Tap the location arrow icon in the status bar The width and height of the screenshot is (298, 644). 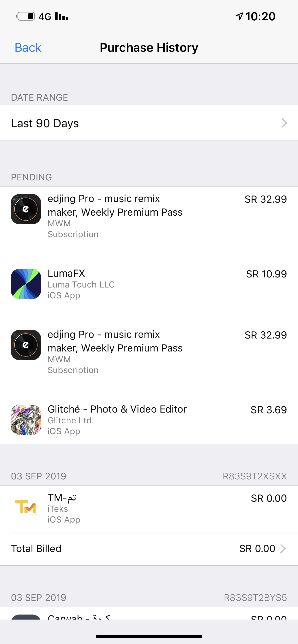pyautogui.click(x=239, y=16)
